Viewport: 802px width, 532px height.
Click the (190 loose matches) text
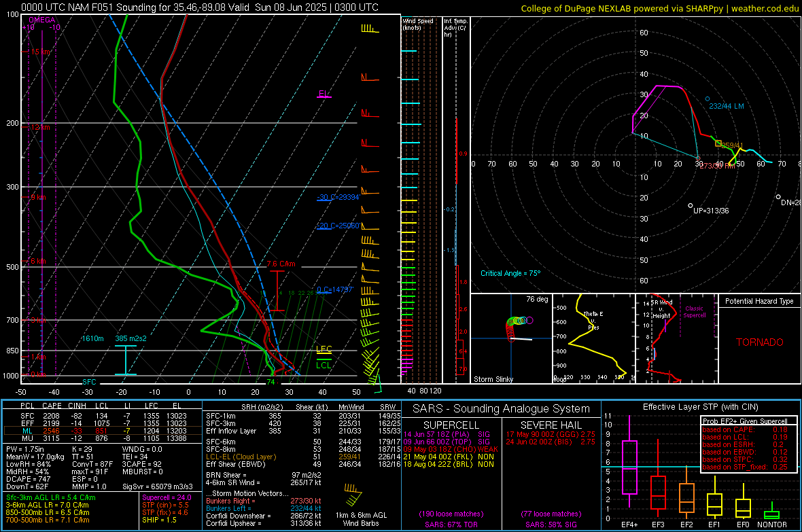451,514
